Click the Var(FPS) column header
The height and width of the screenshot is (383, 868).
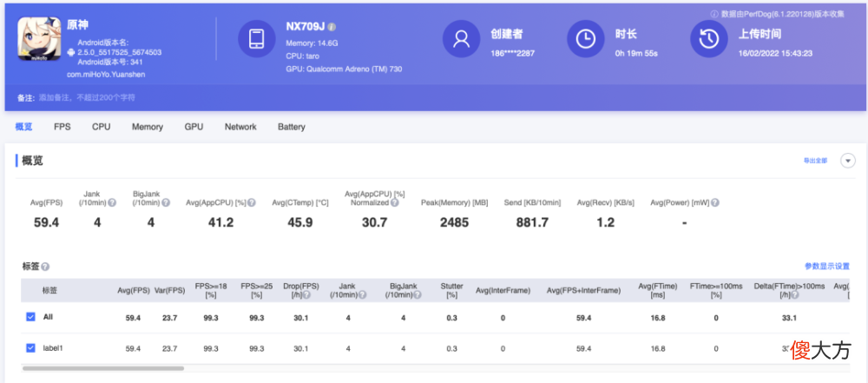click(x=169, y=290)
